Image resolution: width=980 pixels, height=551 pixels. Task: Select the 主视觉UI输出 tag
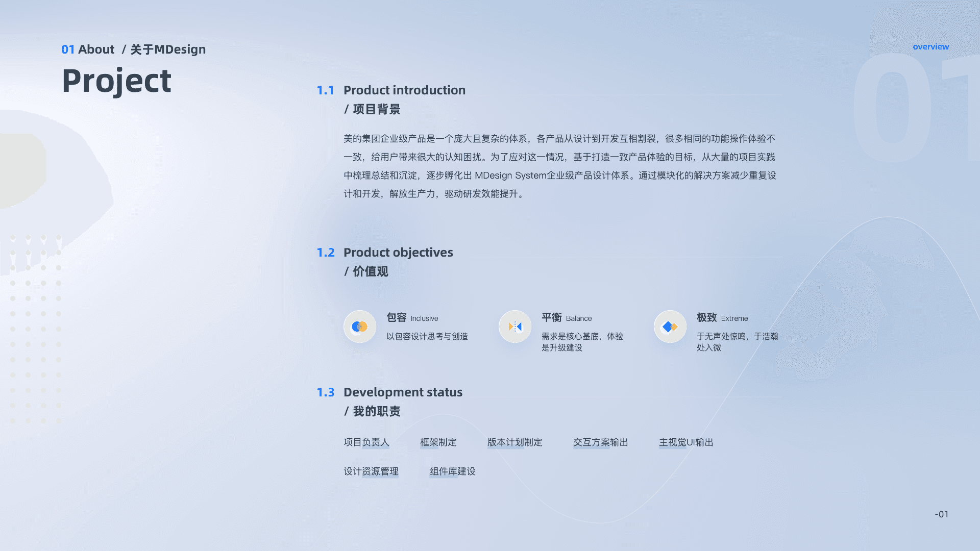[x=686, y=442]
